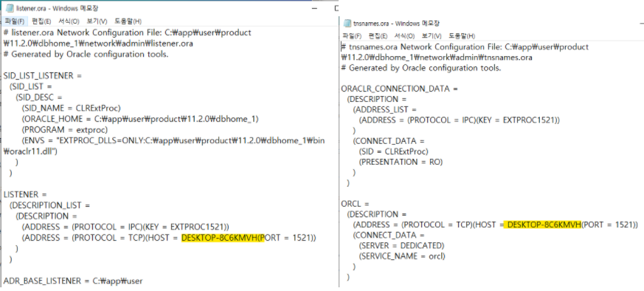This screenshot has height=291, width=644.
Task: Click the IPC ADDRESS line in listener.ora
Action: (125, 227)
